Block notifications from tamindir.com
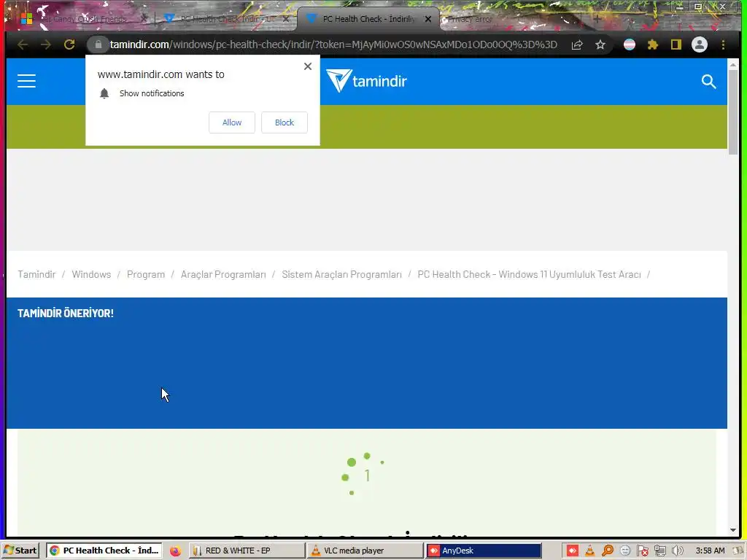 tap(285, 122)
